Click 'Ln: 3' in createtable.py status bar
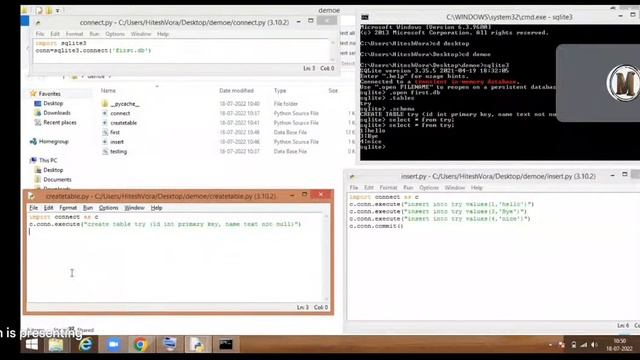 coord(302,307)
